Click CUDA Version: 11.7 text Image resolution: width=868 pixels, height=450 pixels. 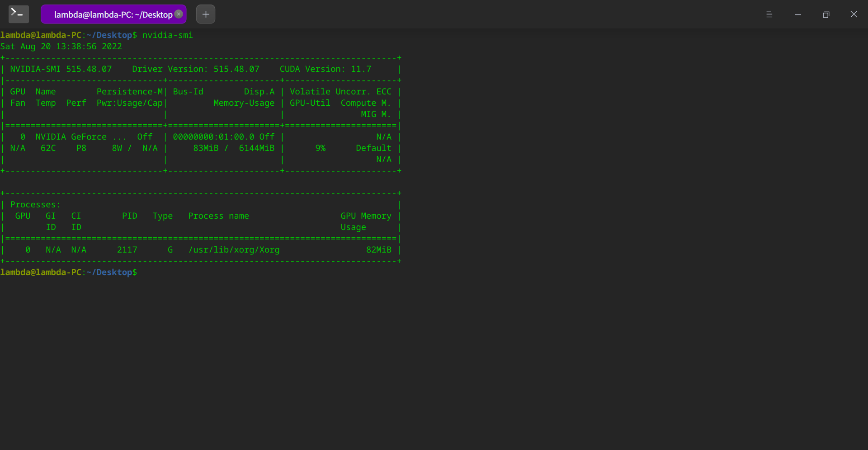coord(325,69)
